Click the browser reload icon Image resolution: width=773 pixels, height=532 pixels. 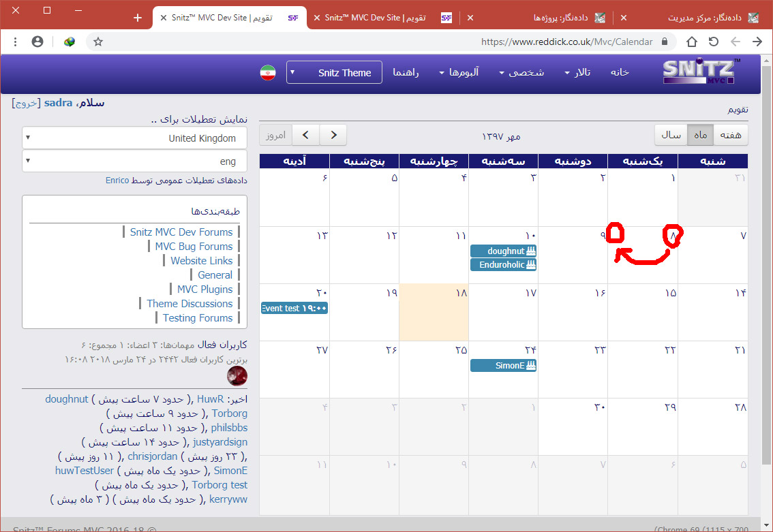[x=714, y=42]
